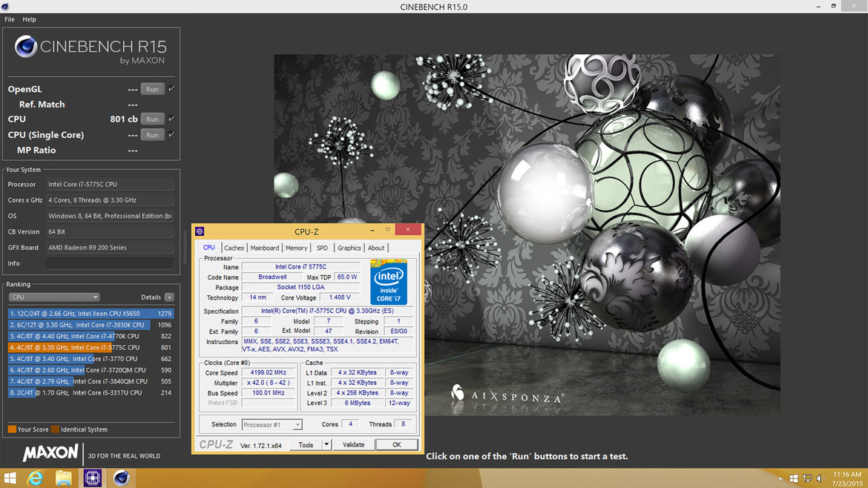868x488 pixels.
Task: Select the Core i7-3930K ranking row
Action: 91,325
